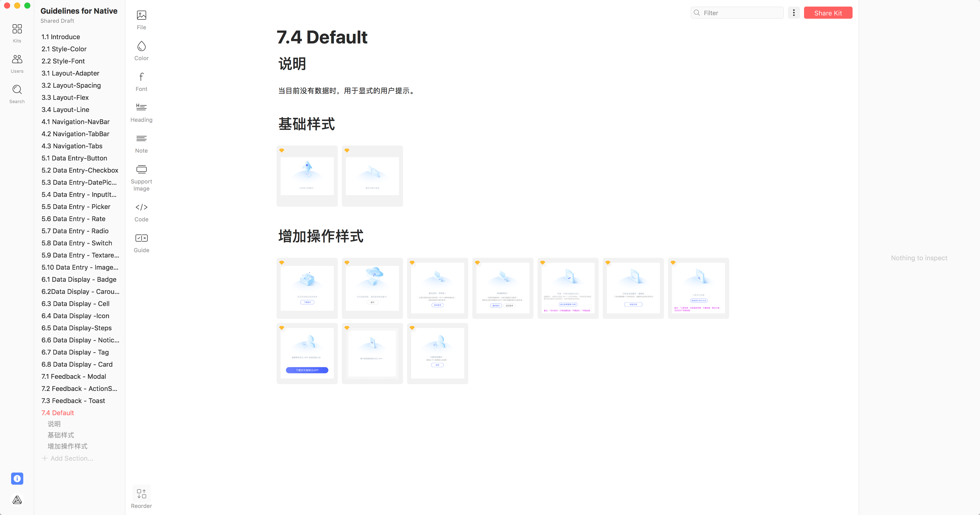Open the 7.1 Feedback - Modal page
Viewport: 980px width, 515px height.
[74, 376]
